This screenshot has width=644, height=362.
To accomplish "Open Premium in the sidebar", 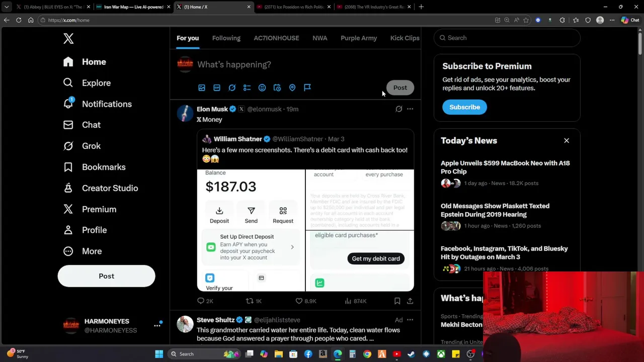I will [x=90, y=209].
